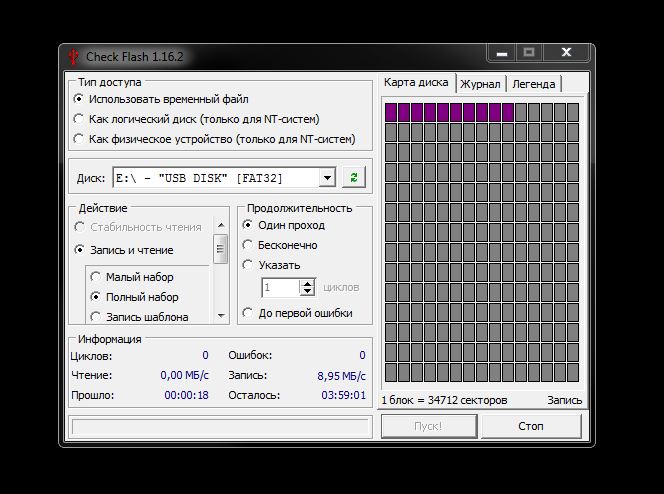Click the action list scroll up arrow
664x494 pixels.
click(221, 225)
